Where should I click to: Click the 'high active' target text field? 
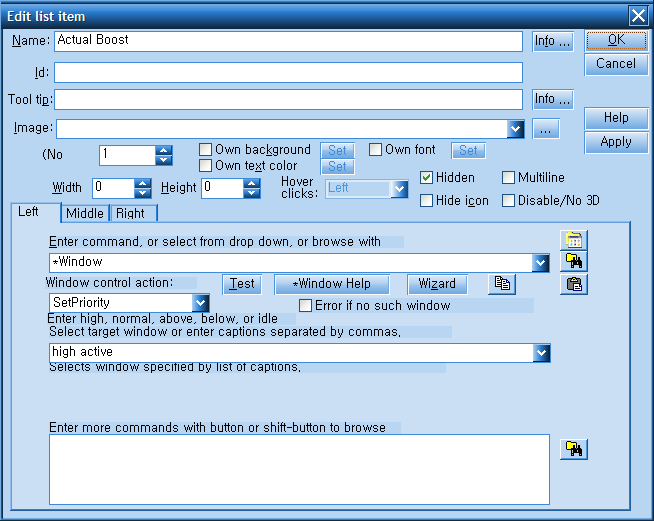coord(291,353)
